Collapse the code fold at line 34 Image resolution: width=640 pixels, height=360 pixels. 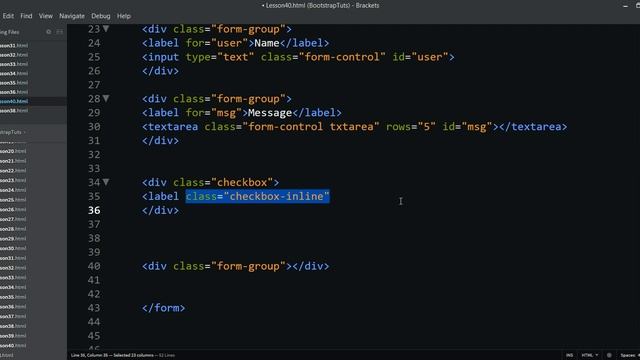point(106,182)
